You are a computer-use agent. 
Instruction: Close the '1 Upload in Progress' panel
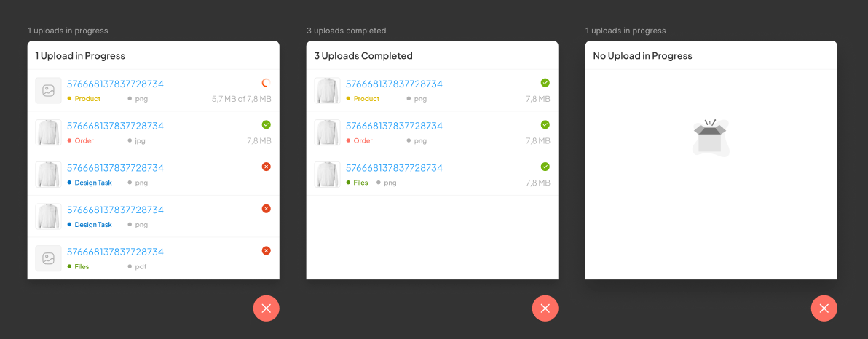coord(266,308)
